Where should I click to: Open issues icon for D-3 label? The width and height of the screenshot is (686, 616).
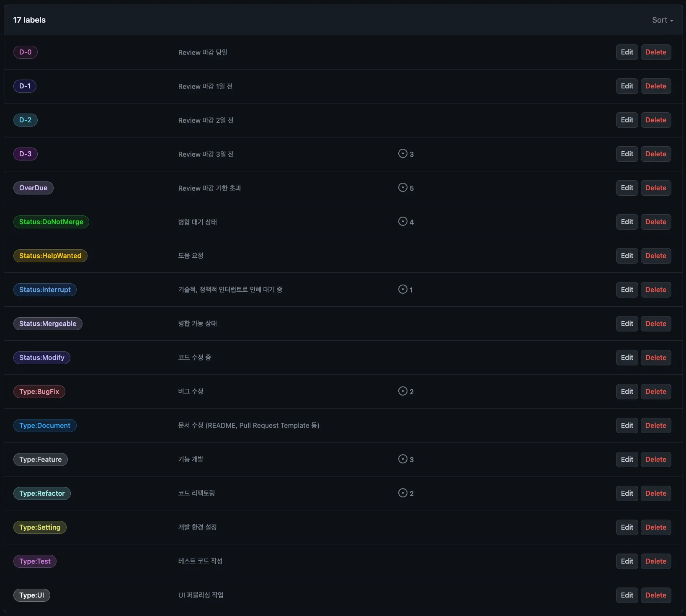[402, 154]
